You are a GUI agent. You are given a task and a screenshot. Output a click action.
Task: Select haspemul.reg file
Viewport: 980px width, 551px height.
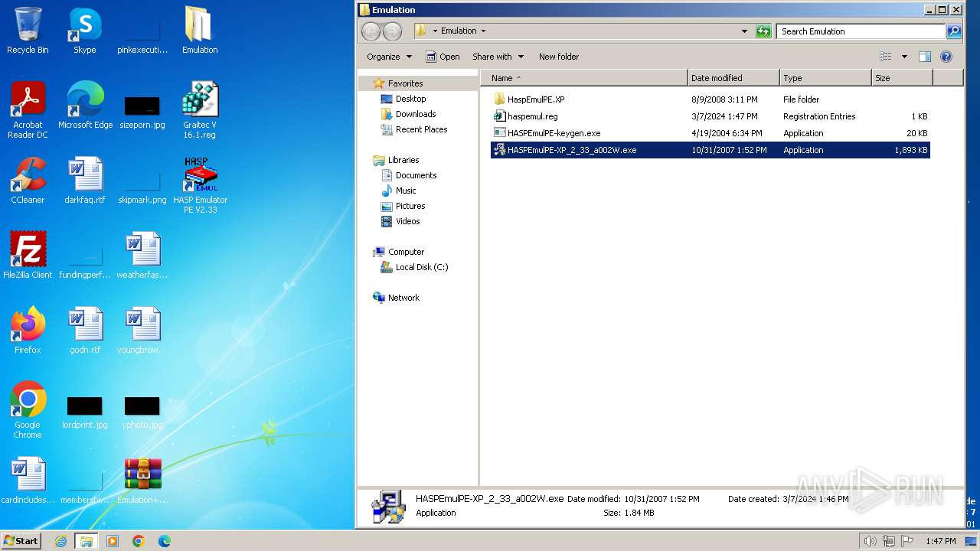pos(710,116)
